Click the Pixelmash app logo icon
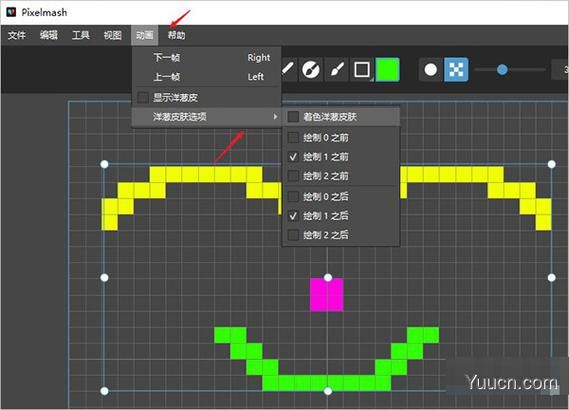 tap(11, 12)
